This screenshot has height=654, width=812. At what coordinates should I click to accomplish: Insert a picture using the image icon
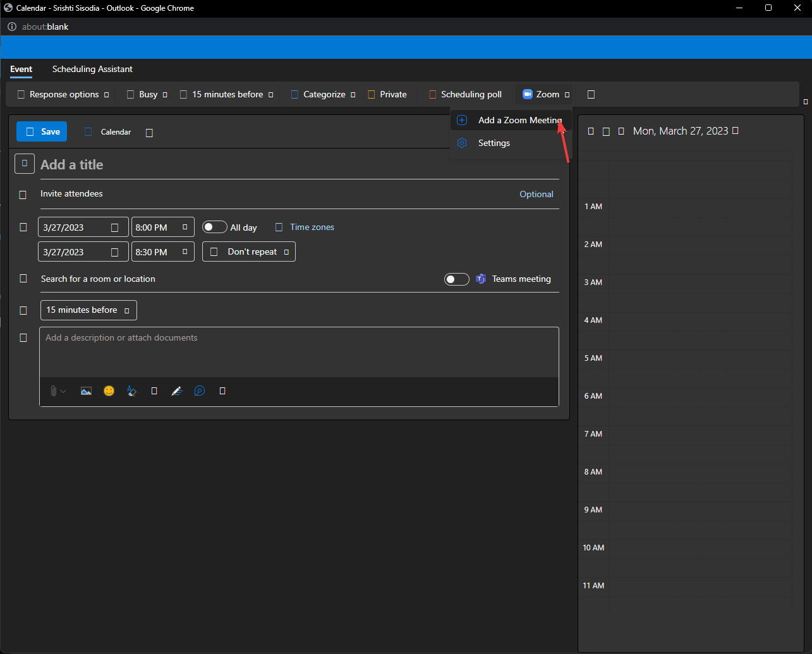(87, 391)
